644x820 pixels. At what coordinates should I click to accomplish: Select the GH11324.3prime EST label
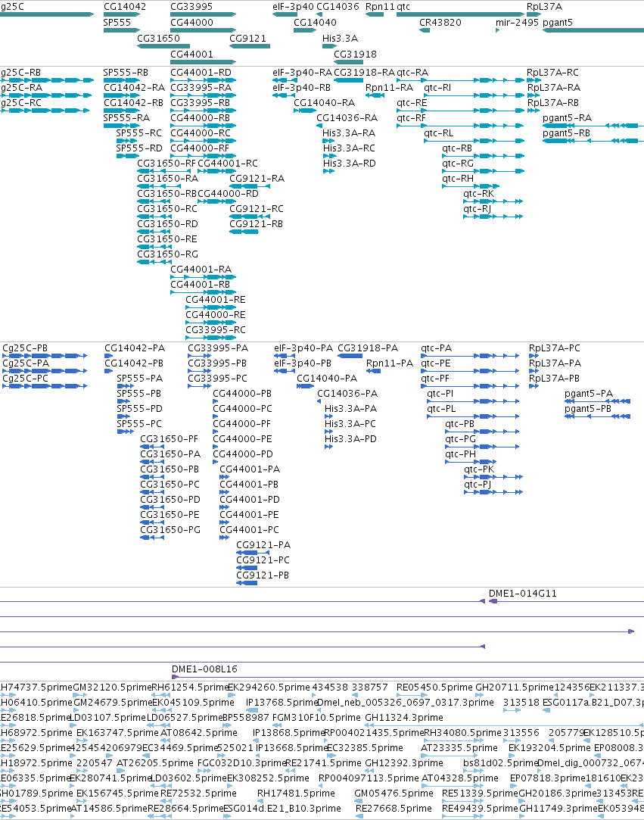coord(404,718)
